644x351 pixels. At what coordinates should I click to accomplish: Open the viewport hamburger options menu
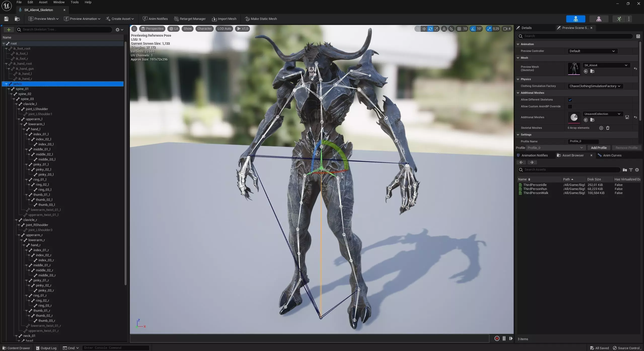[x=134, y=29]
